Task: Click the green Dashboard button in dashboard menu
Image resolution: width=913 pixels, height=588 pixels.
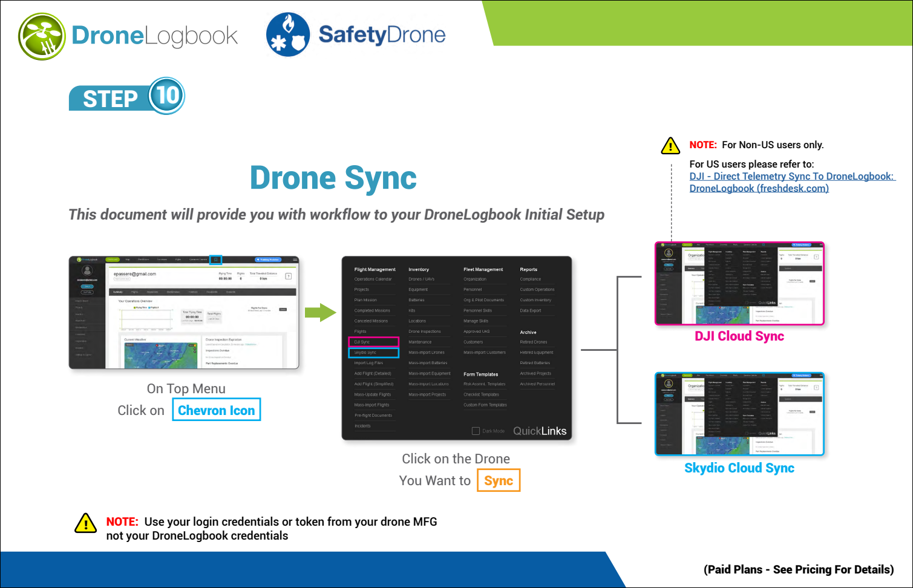Action: [x=113, y=260]
